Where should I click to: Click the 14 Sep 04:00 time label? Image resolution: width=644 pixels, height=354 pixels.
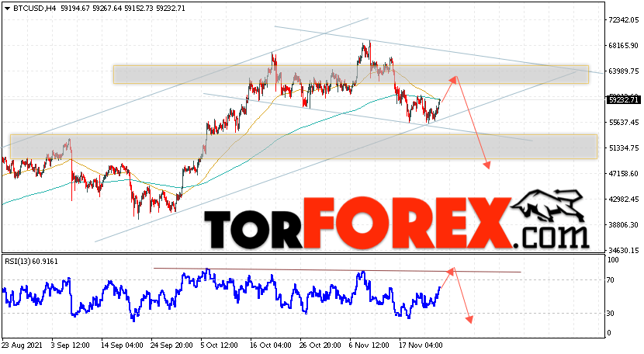point(122,345)
